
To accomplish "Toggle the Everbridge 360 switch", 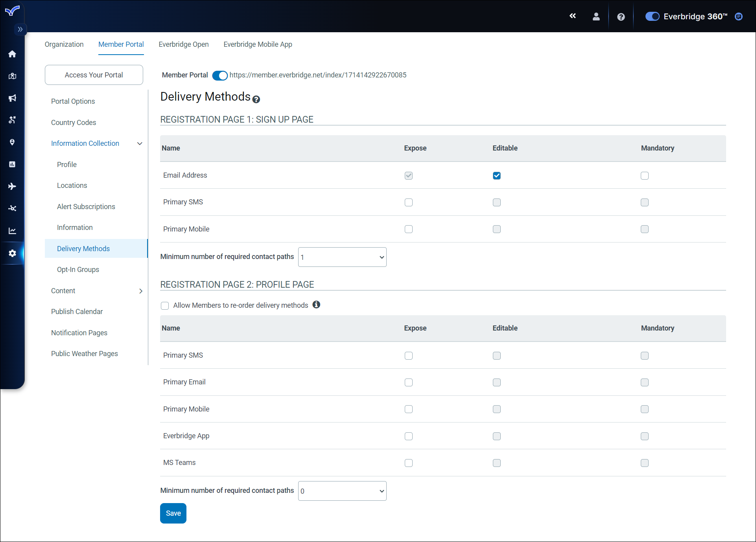I will (653, 17).
